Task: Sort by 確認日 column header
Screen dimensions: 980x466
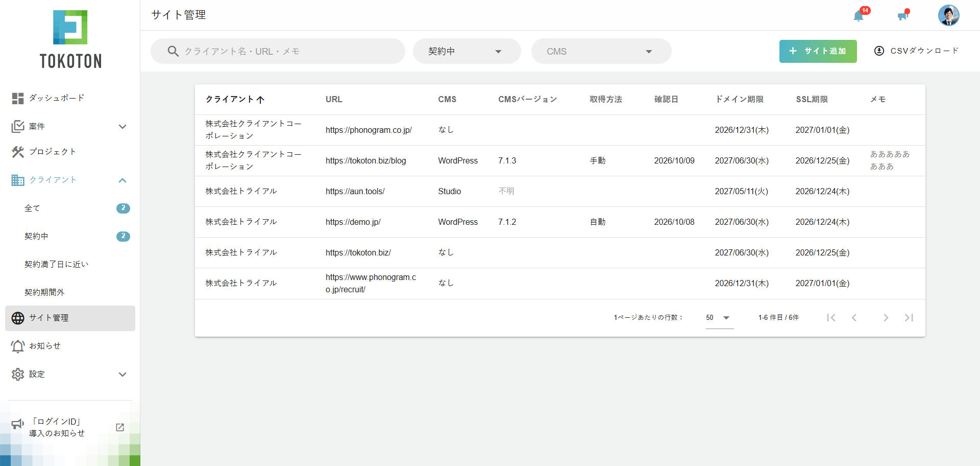Action: coord(666,100)
